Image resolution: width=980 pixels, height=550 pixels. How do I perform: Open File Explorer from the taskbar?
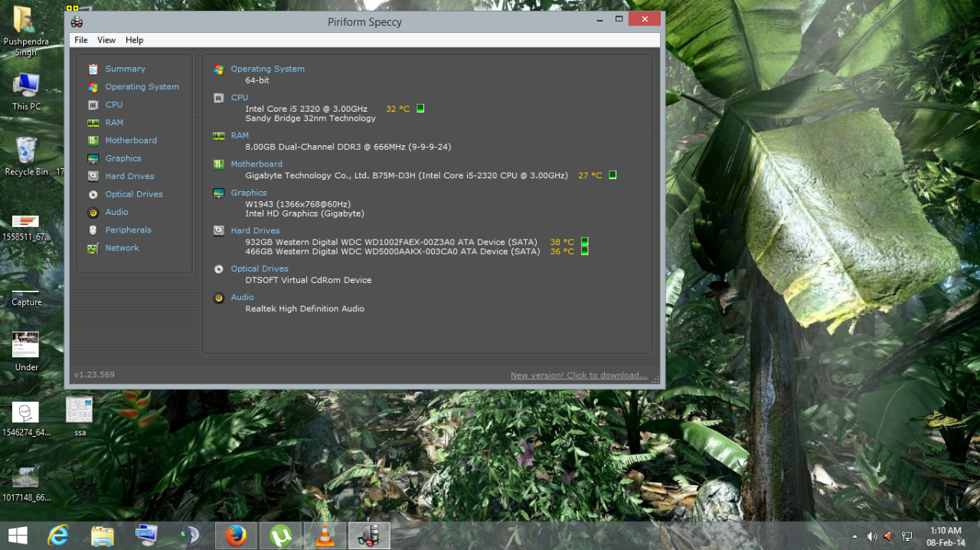tap(103, 535)
